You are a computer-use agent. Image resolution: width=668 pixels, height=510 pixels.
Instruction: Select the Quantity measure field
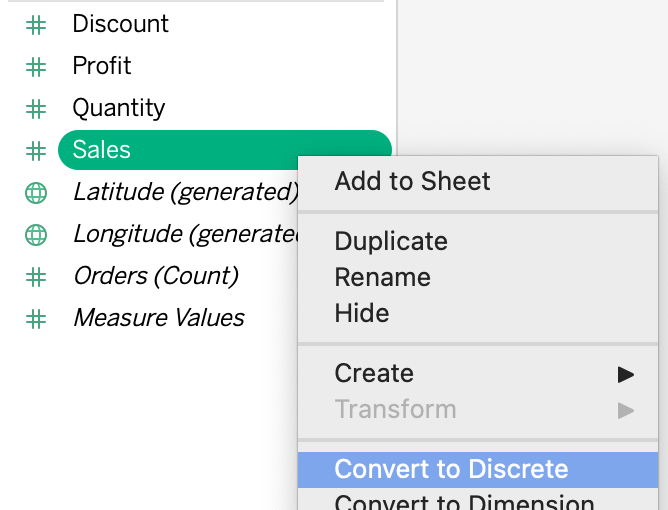pyautogui.click(x=118, y=108)
